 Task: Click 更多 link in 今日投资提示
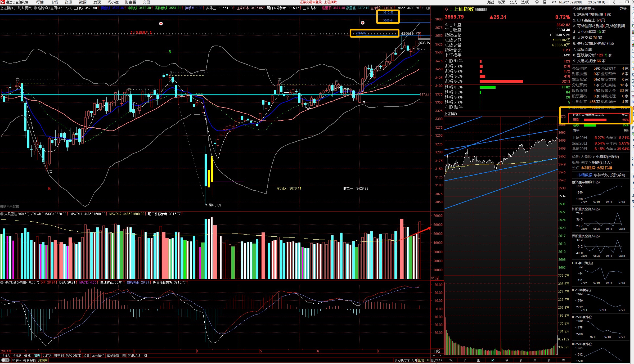624,8
